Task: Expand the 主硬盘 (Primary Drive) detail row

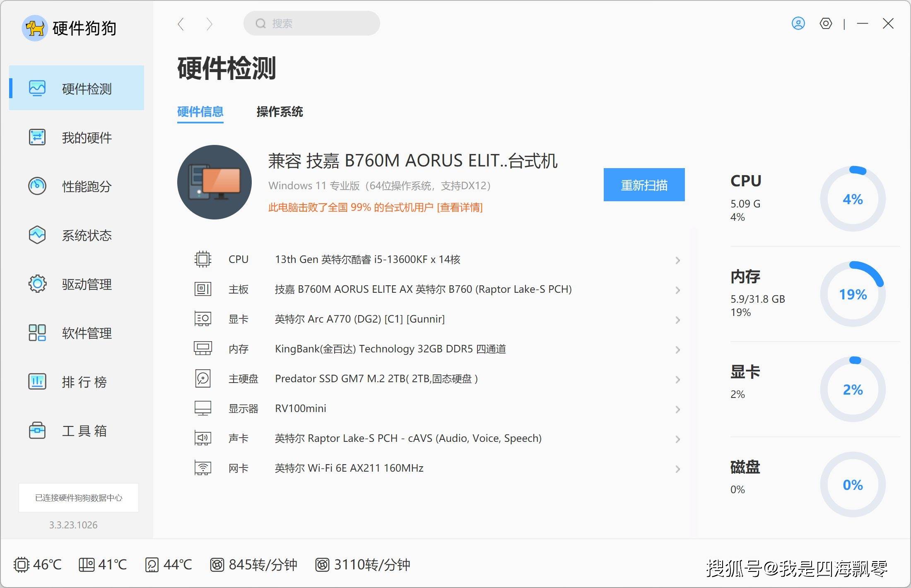Action: pos(679,378)
